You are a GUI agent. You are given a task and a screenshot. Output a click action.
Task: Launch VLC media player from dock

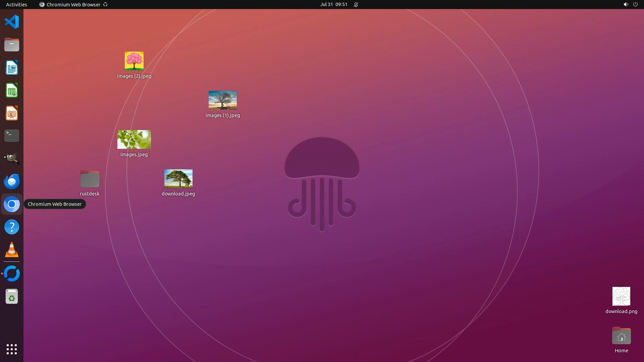pos(12,250)
